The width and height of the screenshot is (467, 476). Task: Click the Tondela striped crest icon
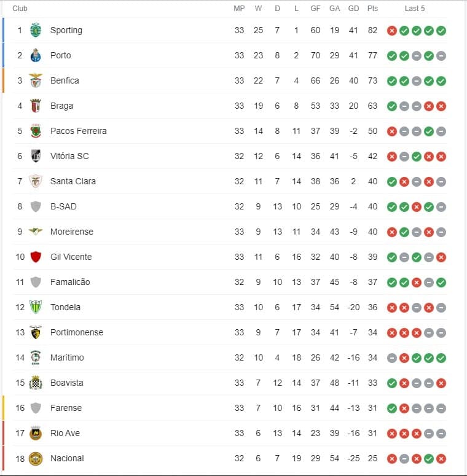pos(36,307)
